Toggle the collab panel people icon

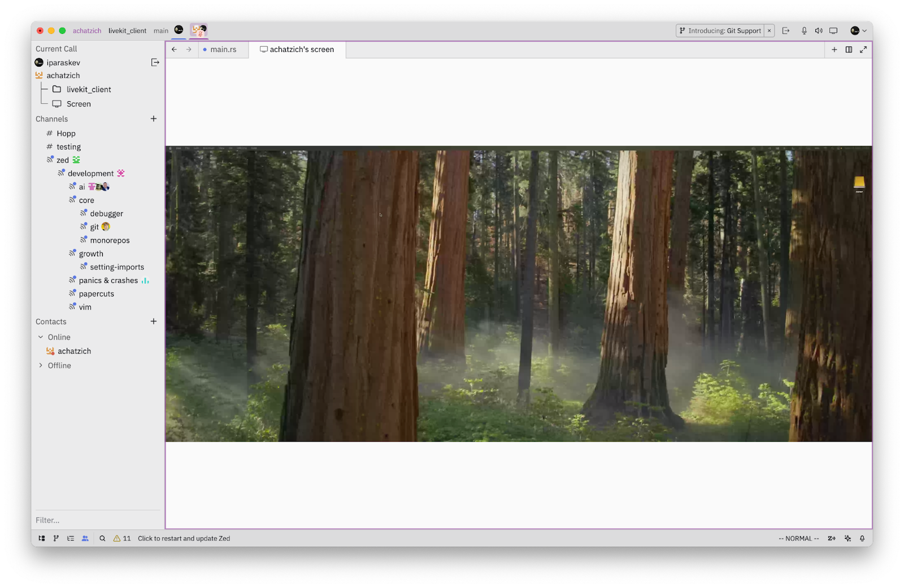[x=85, y=538]
